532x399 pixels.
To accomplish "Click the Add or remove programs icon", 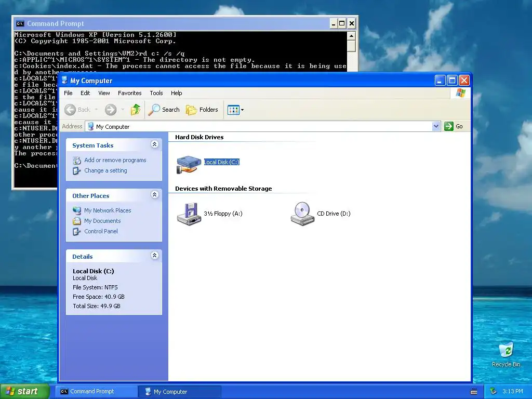I will pyautogui.click(x=77, y=160).
